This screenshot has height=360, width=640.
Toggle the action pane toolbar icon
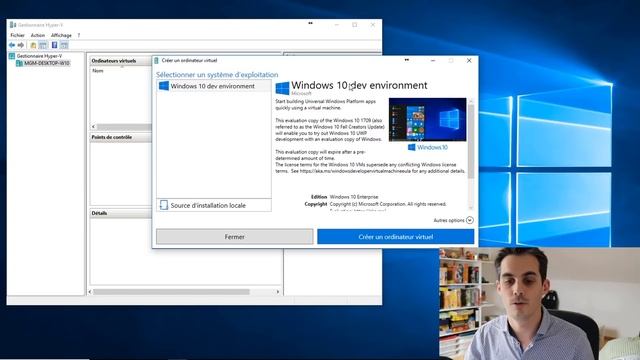point(64,45)
